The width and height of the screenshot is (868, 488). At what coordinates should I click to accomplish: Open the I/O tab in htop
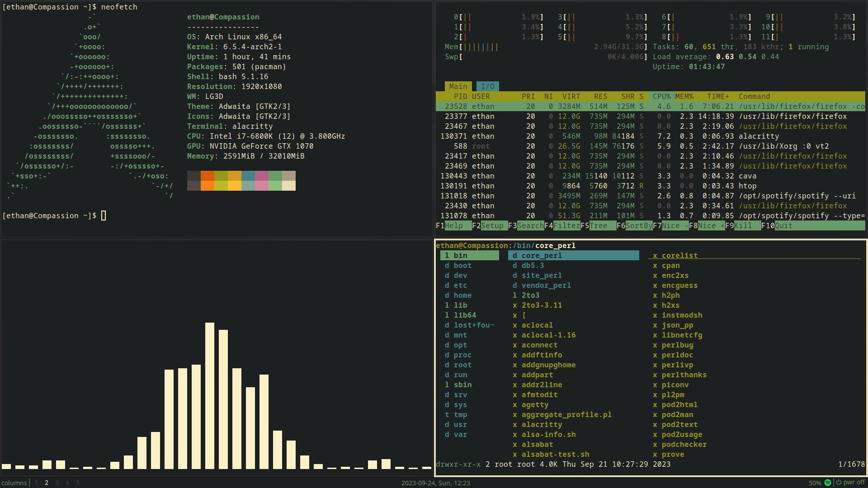click(x=487, y=86)
